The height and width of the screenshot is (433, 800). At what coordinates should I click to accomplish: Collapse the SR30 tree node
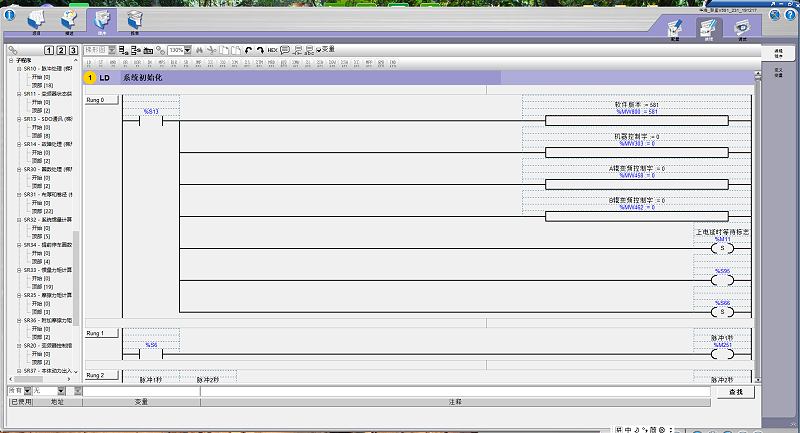19,169
